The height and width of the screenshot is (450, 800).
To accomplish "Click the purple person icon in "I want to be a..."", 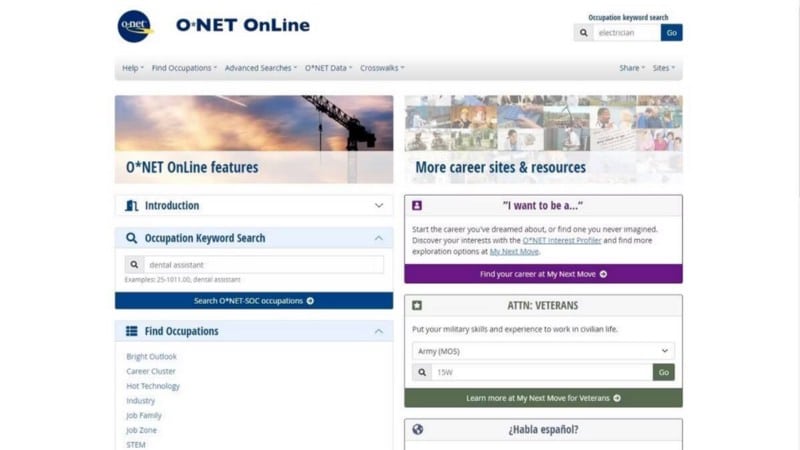I will click(x=417, y=206).
